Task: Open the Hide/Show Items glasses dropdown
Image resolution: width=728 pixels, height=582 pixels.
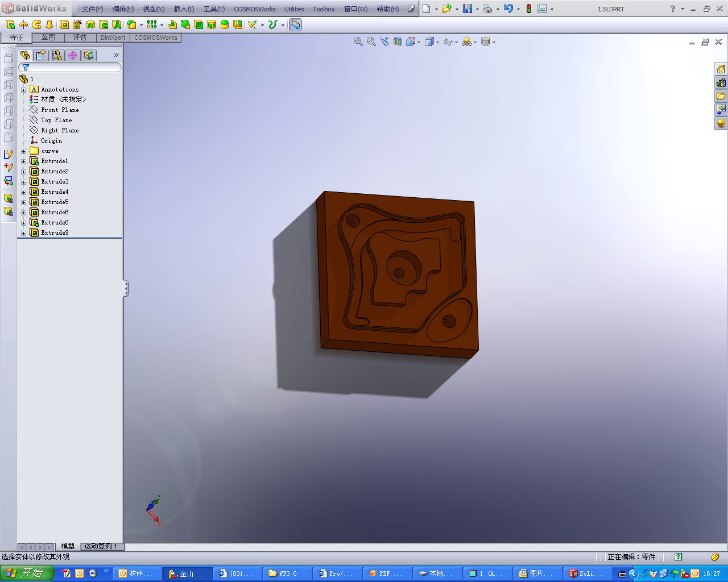Action: pyautogui.click(x=450, y=41)
